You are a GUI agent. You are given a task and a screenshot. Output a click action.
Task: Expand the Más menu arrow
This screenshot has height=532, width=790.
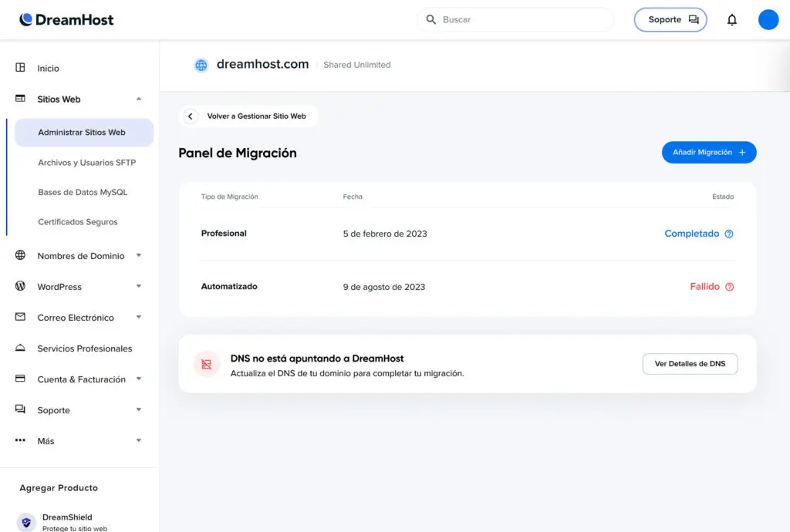(139, 440)
